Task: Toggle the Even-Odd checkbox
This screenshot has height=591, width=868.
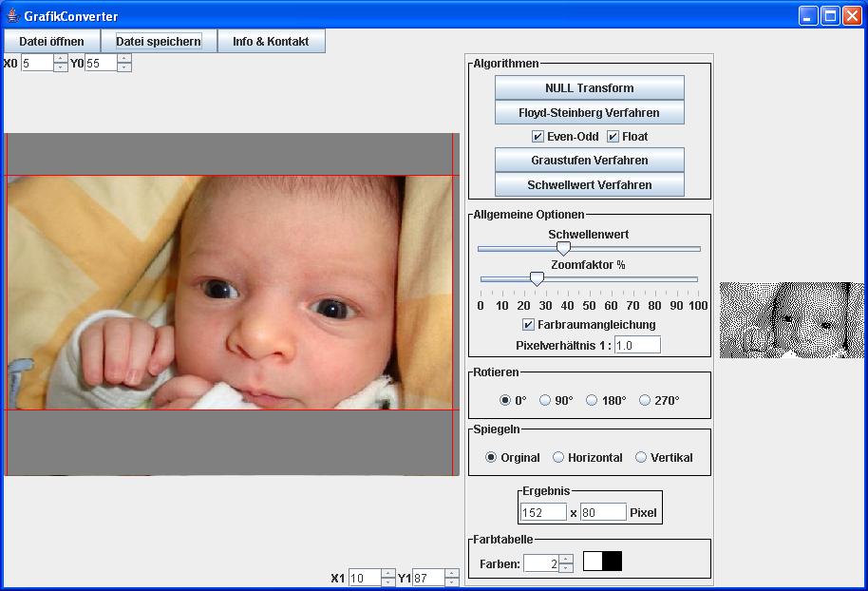Action: [x=538, y=136]
